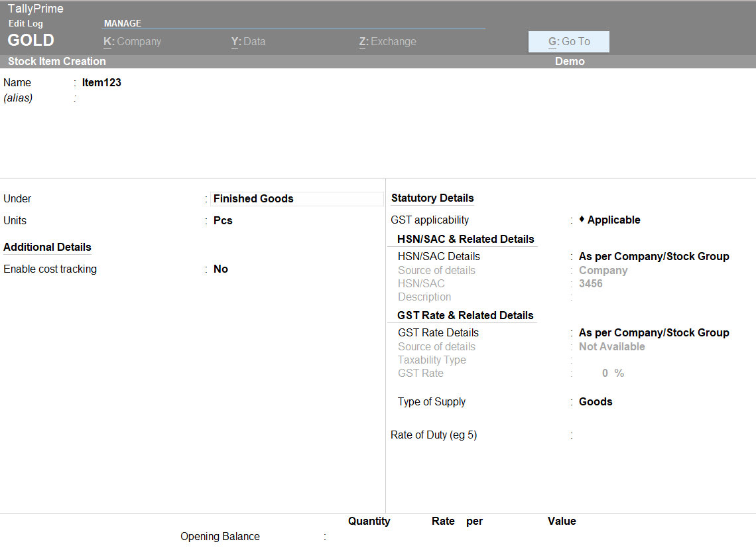Open the Go To menu
This screenshot has width=756, height=552.
tap(568, 41)
